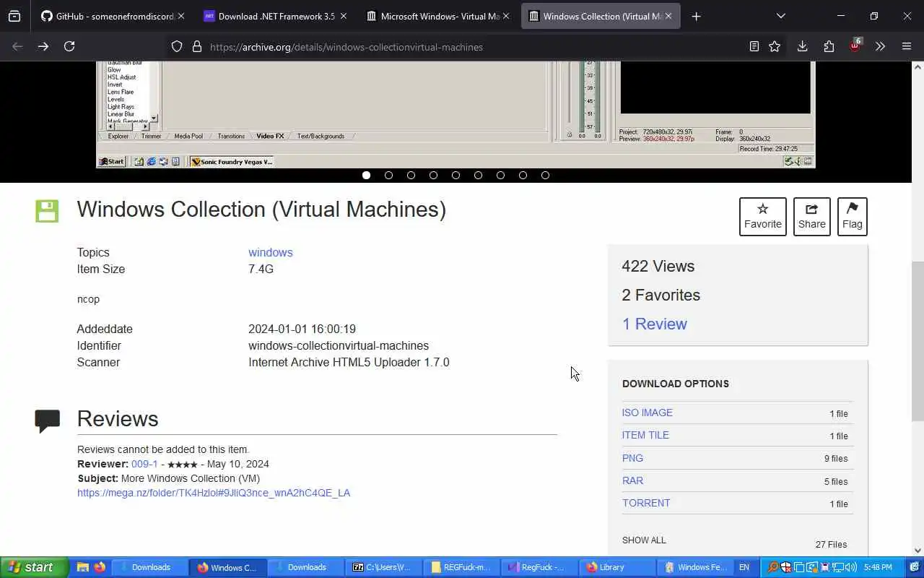
Task: Open reviewer 009-1 profile link
Action: [144, 464]
